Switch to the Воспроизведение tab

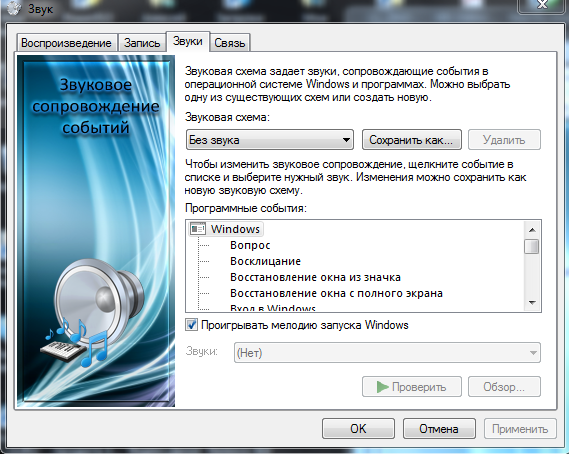pyautogui.click(x=66, y=43)
